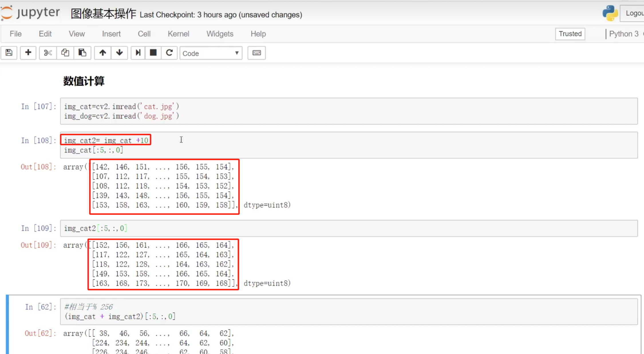Click the notebook title 图像基本操作
644x354 pixels.
tap(103, 14)
